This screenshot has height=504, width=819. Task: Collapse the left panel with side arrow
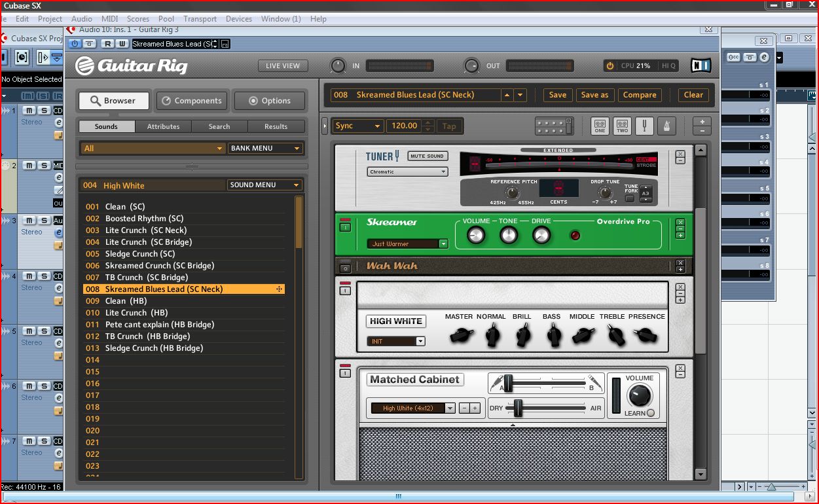pyautogui.click(x=324, y=126)
